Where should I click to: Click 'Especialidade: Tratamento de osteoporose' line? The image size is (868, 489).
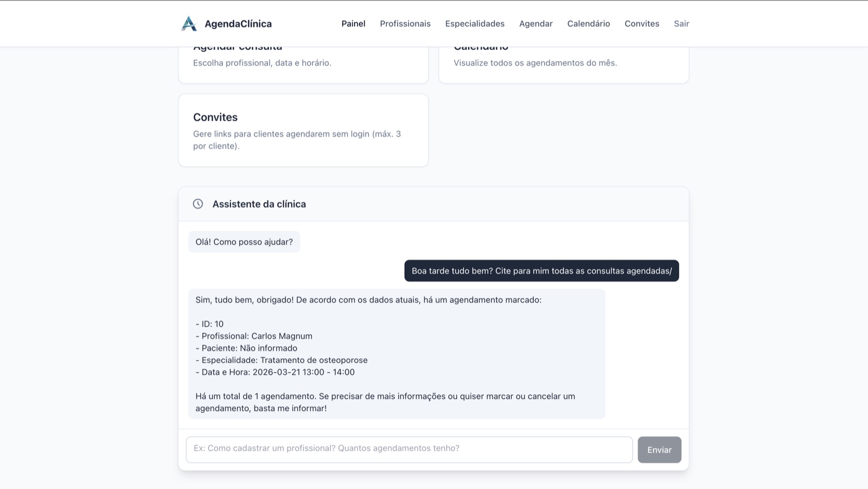[x=282, y=360]
